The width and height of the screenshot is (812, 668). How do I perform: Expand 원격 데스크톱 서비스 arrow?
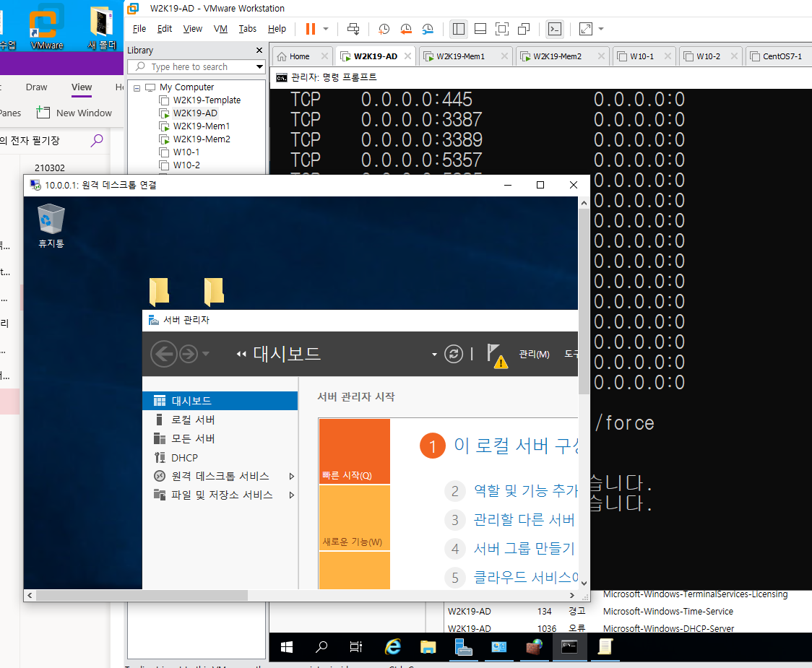tap(292, 477)
